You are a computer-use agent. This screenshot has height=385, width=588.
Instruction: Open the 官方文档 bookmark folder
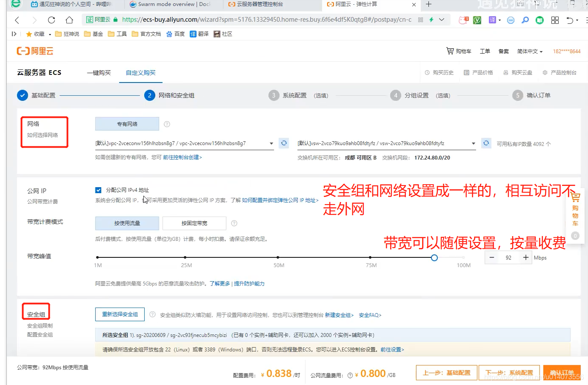(x=146, y=34)
